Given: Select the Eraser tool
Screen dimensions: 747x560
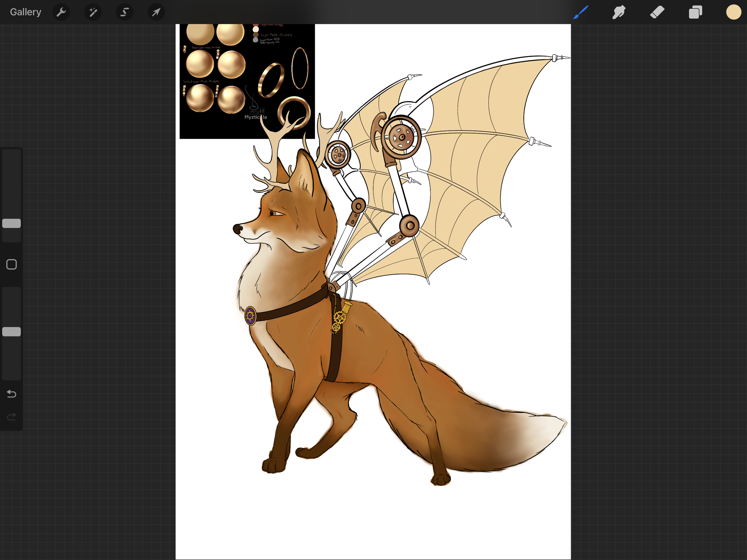Looking at the screenshot, I should click(x=657, y=12).
